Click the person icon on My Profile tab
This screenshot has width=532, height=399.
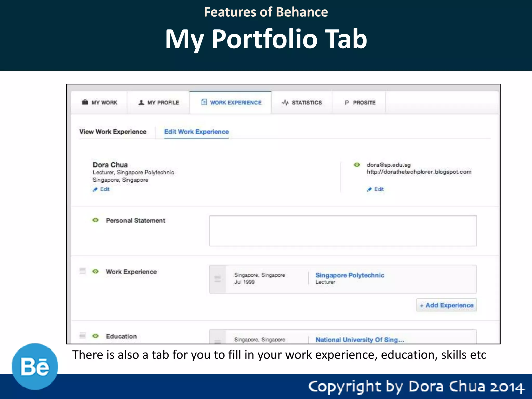pyautogui.click(x=141, y=102)
